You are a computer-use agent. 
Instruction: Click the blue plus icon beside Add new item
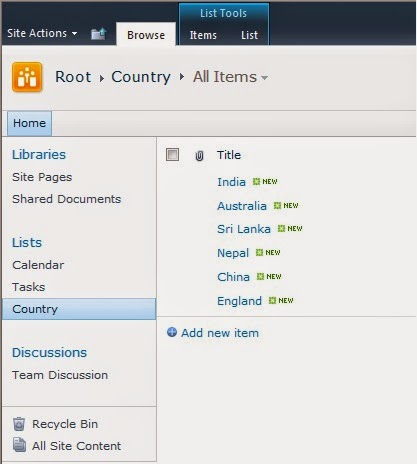(x=172, y=332)
